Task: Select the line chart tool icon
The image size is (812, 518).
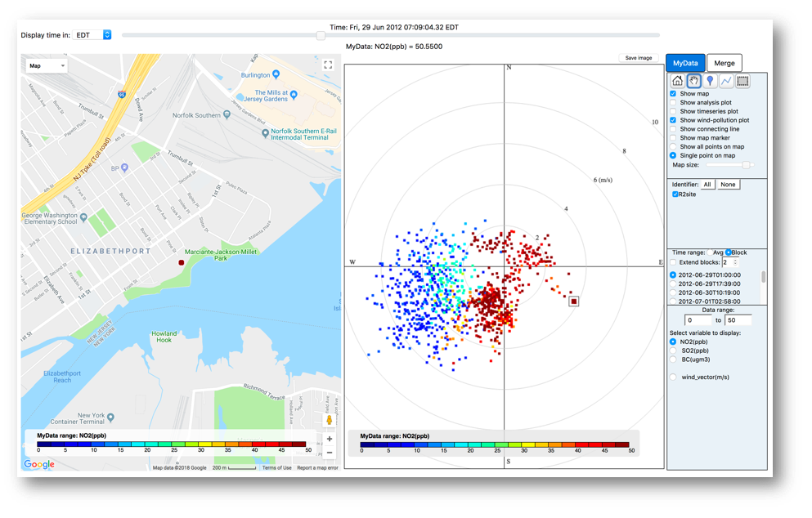Action: point(726,81)
